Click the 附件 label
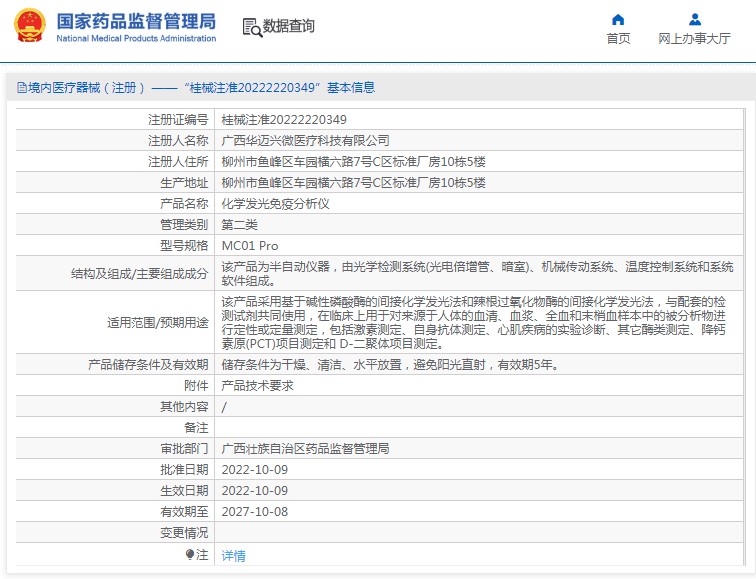 click(x=196, y=386)
